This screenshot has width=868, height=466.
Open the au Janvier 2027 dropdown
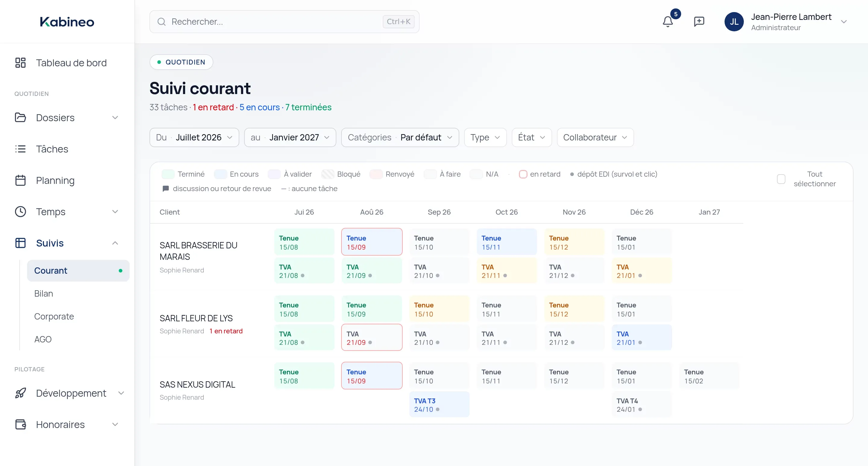(290, 137)
